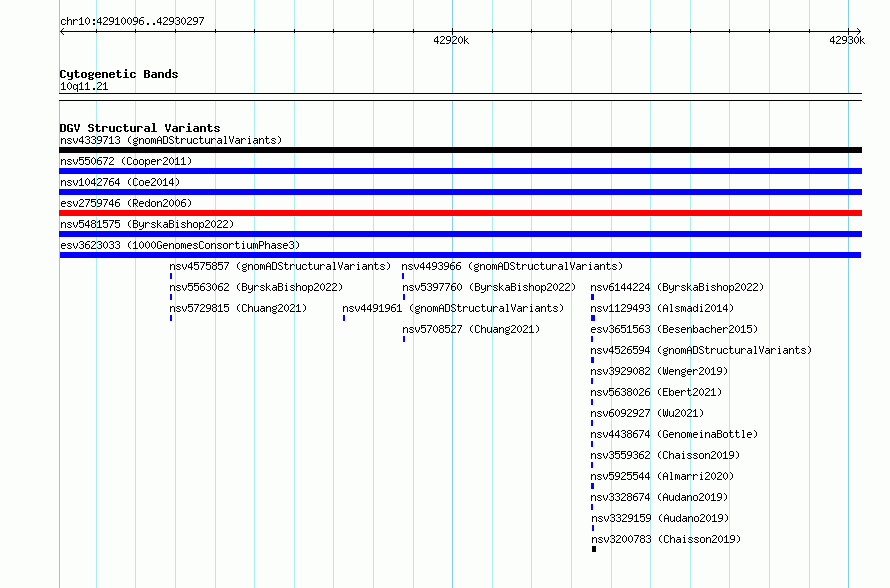Click the chr10:42910096..42930297 region label
The width and height of the screenshot is (890, 588).
[x=132, y=21]
